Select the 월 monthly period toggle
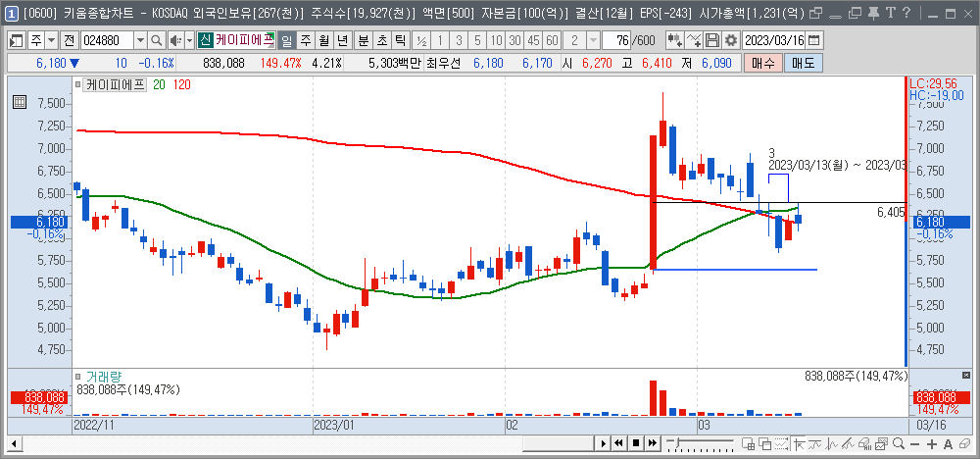Viewport: 980px width, 459px height. tap(323, 40)
